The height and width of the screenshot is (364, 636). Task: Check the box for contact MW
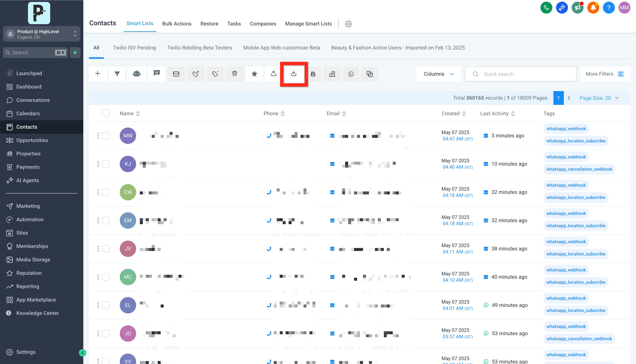click(105, 136)
